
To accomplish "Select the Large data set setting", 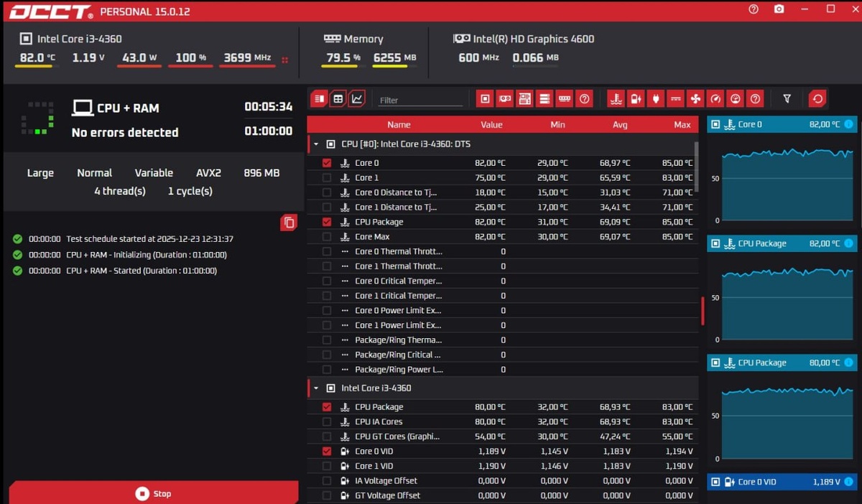I will (40, 173).
